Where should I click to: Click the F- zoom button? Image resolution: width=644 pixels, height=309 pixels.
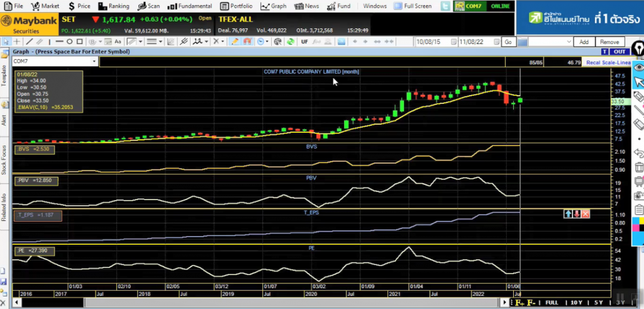(x=531, y=303)
